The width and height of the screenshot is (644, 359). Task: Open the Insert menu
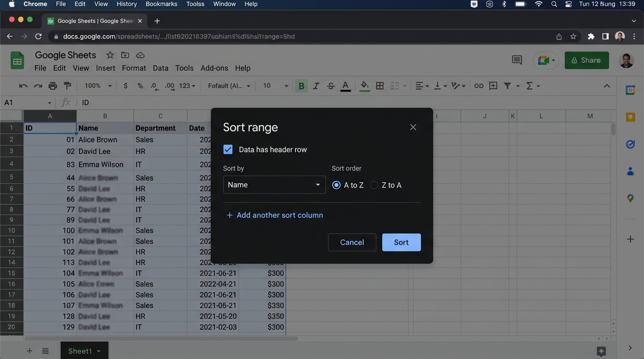click(x=105, y=68)
